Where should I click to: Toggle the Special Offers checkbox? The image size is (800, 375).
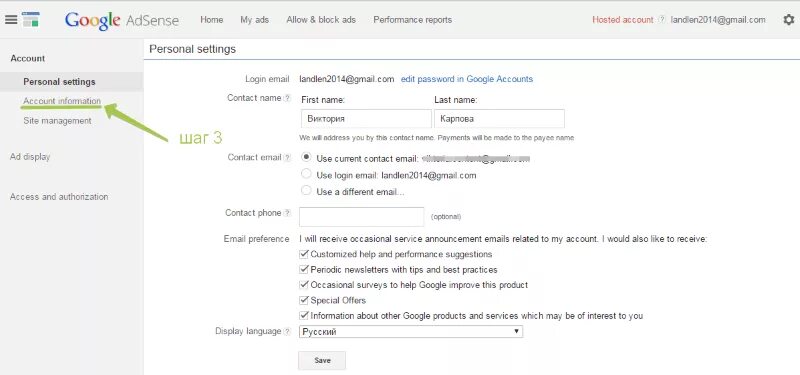304,300
